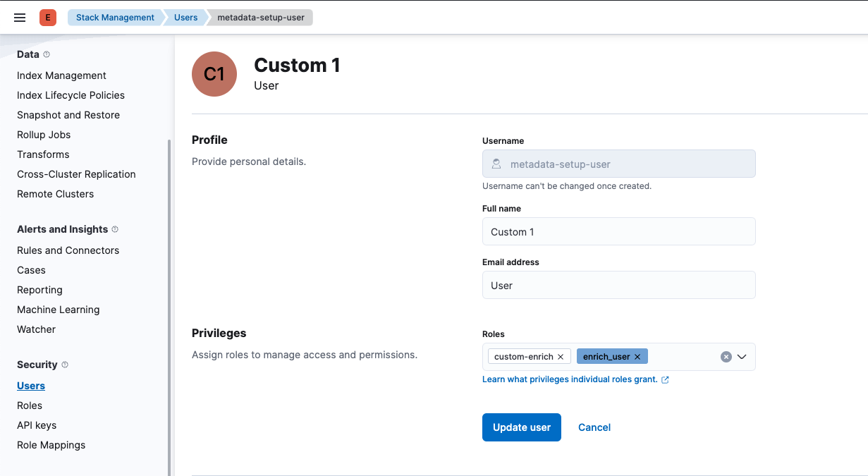The height and width of the screenshot is (476, 868).
Task: Click the orange E space avatar
Action: (48, 18)
